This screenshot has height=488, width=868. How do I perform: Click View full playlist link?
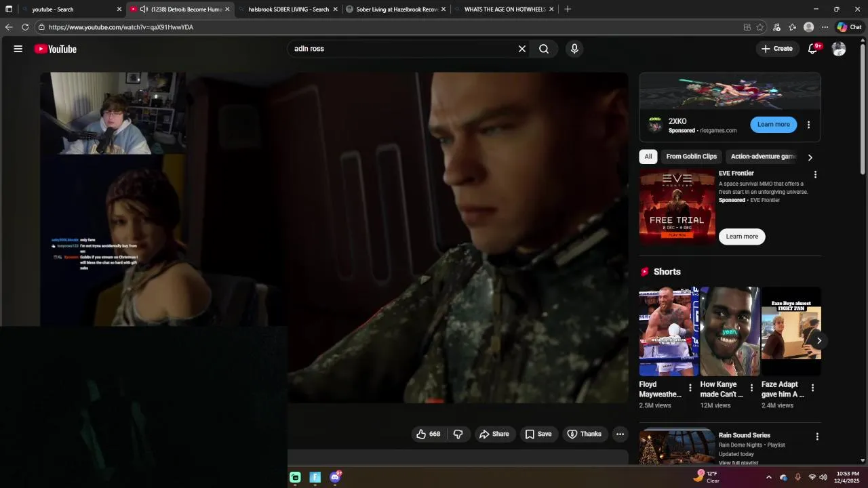click(738, 463)
